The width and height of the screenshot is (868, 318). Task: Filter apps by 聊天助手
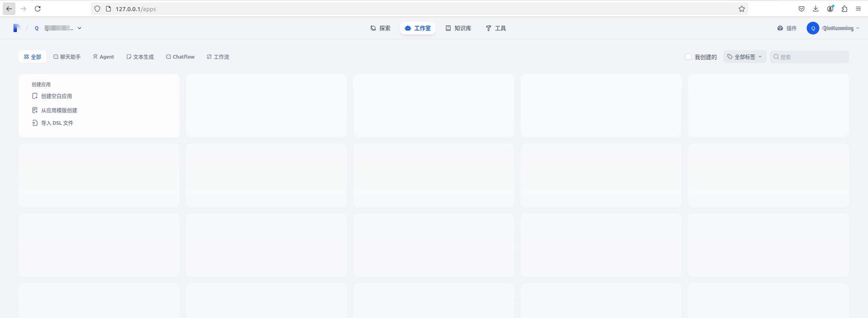(x=67, y=57)
